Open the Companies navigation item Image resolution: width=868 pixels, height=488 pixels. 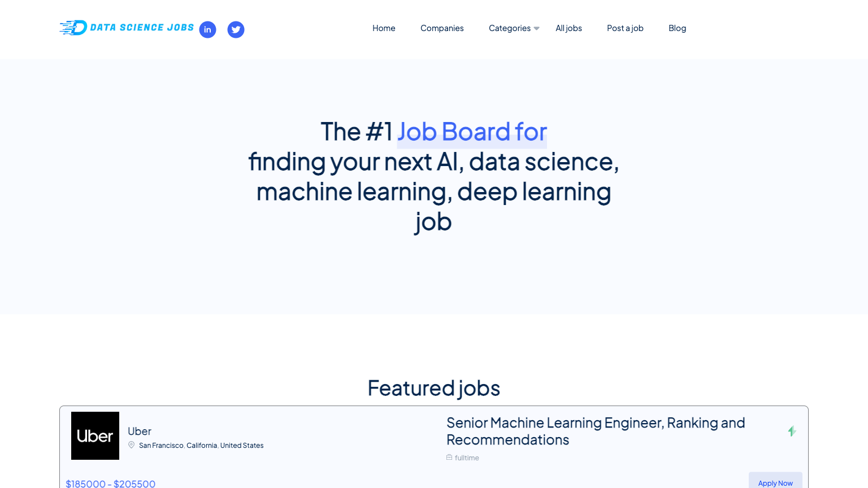(x=442, y=28)
